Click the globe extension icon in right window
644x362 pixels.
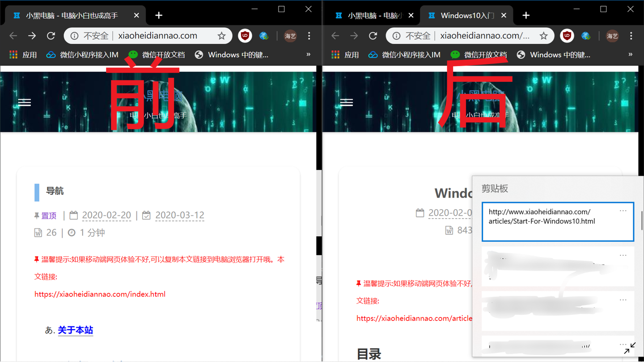click(x=586, y=35)
